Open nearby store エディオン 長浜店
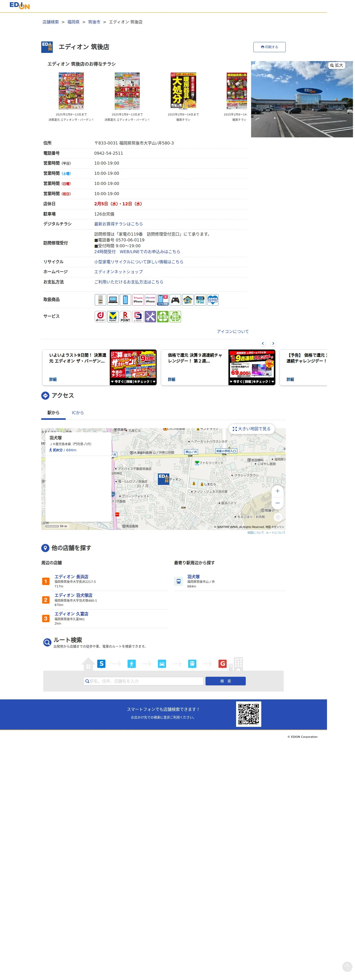Image resolution: width=355 pixels, height=980 pixels. [x=71, y=577]
